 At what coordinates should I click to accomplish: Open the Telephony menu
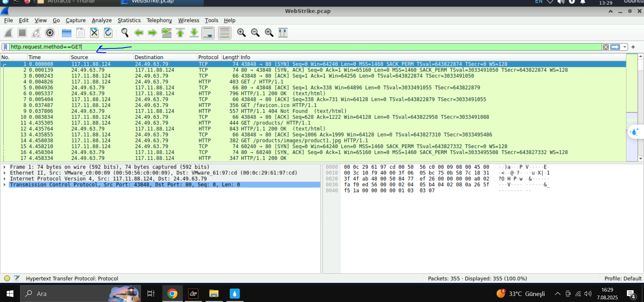pyautogui.click(x=159, y=20)
